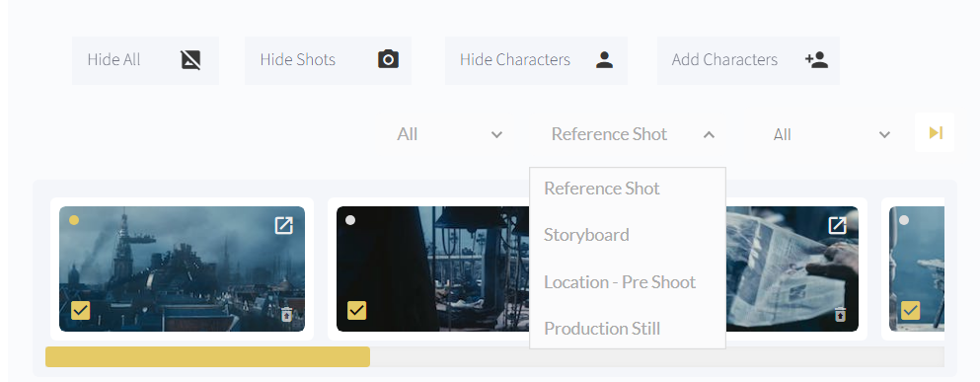Click the yellow horizontal scrollbar thumb
Image resolution: width=980 pixels, height=382 pixels.
(207, 357)
